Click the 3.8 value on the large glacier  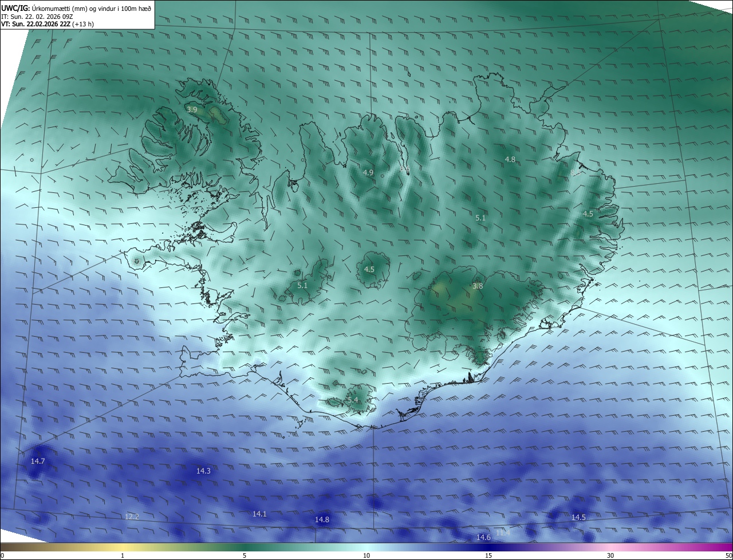pos(478,286)
